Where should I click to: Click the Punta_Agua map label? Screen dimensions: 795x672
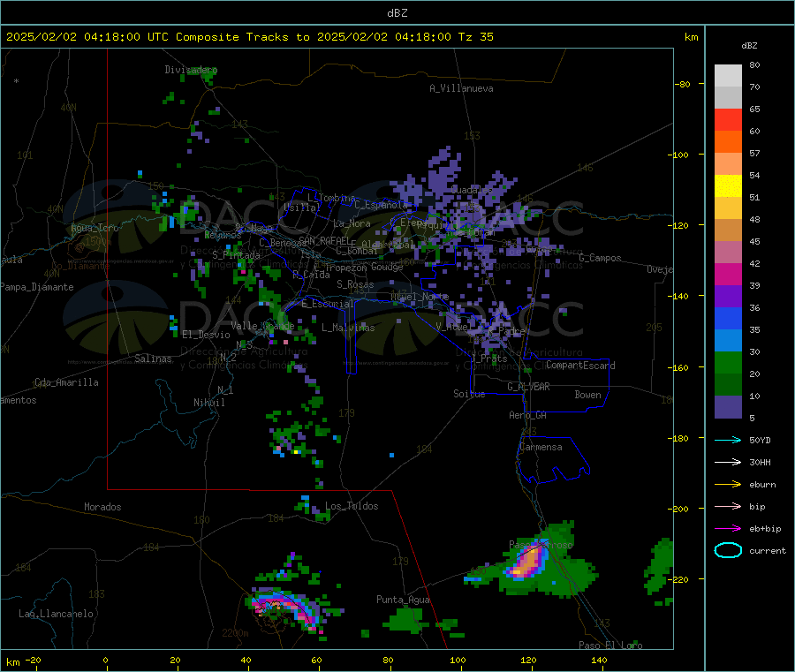pyautogui.click(x=403, y=600)
